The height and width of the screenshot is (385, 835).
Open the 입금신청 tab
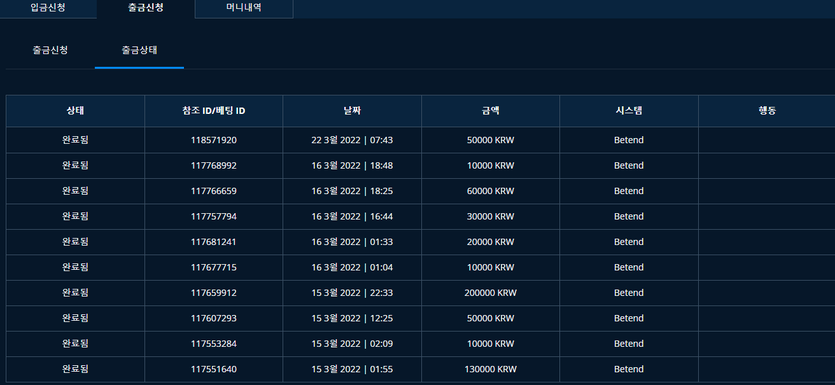48,9
